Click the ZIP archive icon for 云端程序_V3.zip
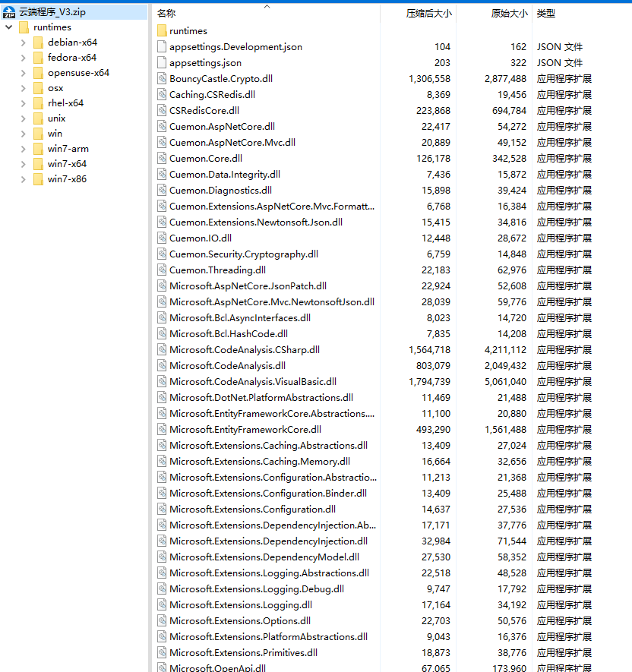Image resolution: width=632 pixels, height=672 pixels. click(x=9, y=12)
